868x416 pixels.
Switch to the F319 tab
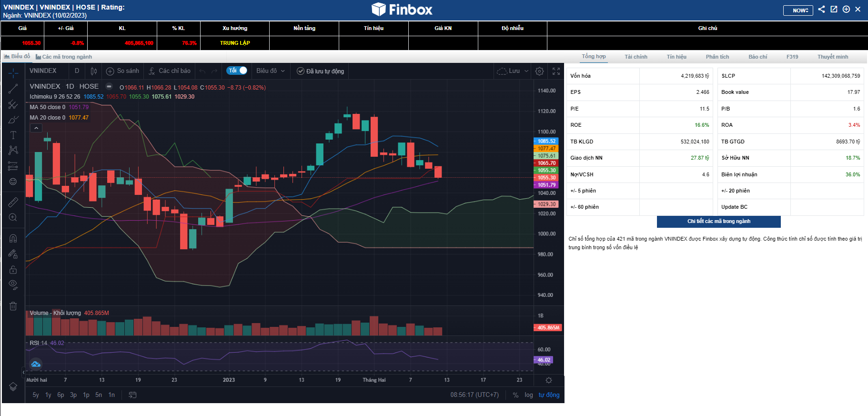tap(792, 57)
